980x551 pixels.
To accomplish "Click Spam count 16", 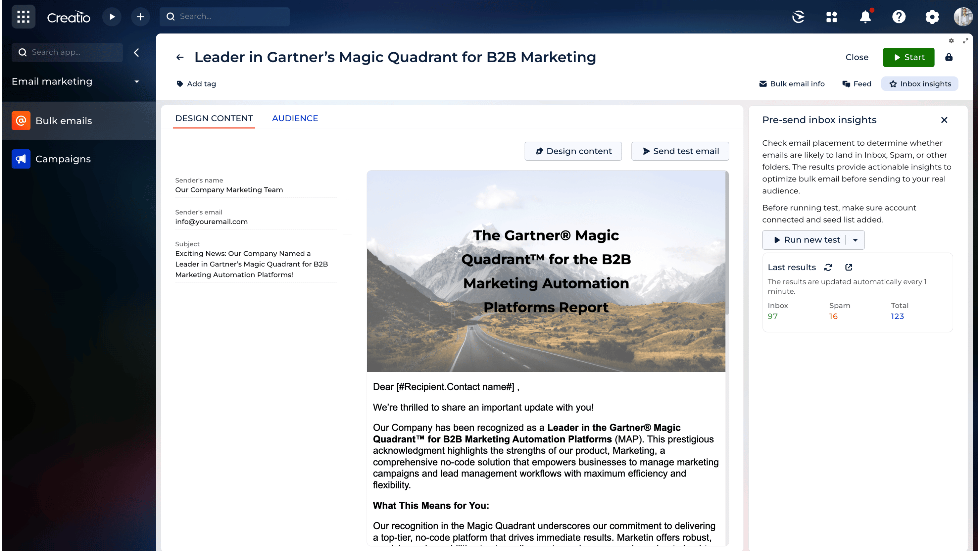I will (834, 316).
